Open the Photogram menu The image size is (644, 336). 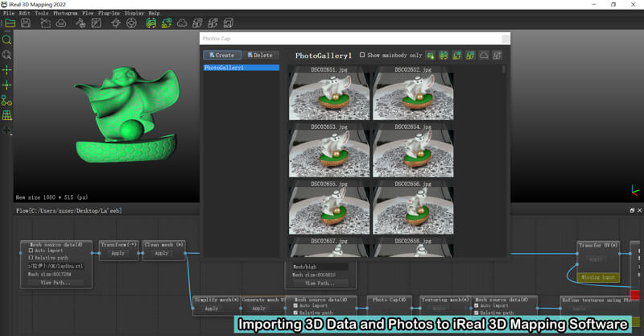(65, 13)
